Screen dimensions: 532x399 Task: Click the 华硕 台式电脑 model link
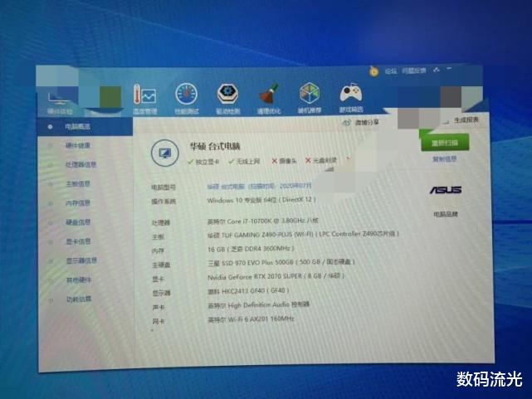point(259,186)
